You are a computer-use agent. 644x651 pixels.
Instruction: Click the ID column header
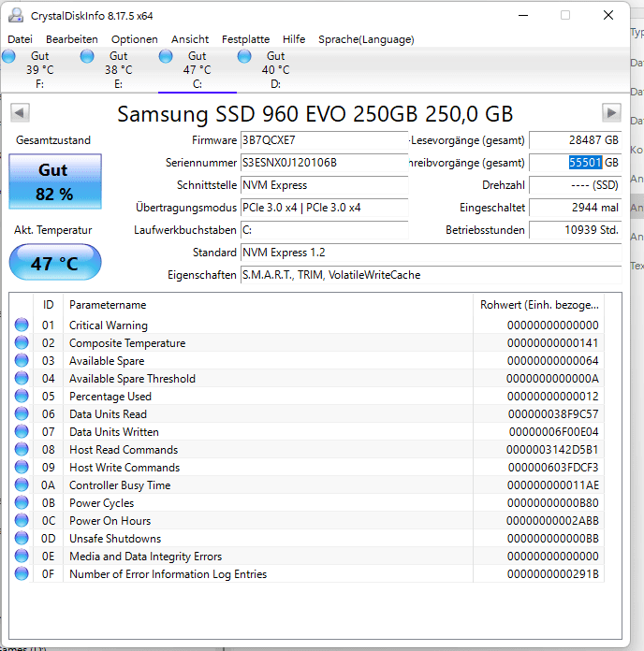coord(48,305)
